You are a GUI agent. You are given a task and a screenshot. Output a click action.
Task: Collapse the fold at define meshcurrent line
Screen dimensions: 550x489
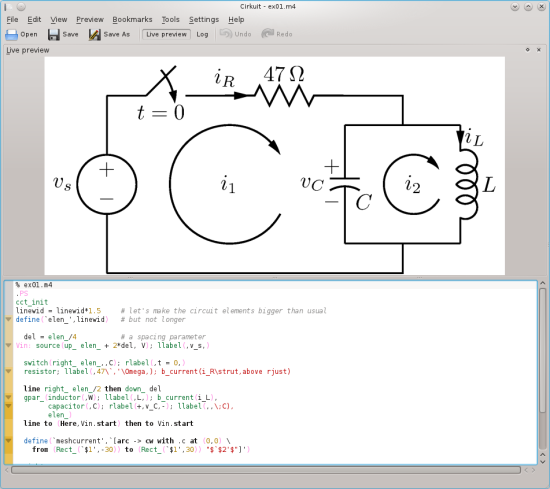pyautogui.click(x=8, y=440)
